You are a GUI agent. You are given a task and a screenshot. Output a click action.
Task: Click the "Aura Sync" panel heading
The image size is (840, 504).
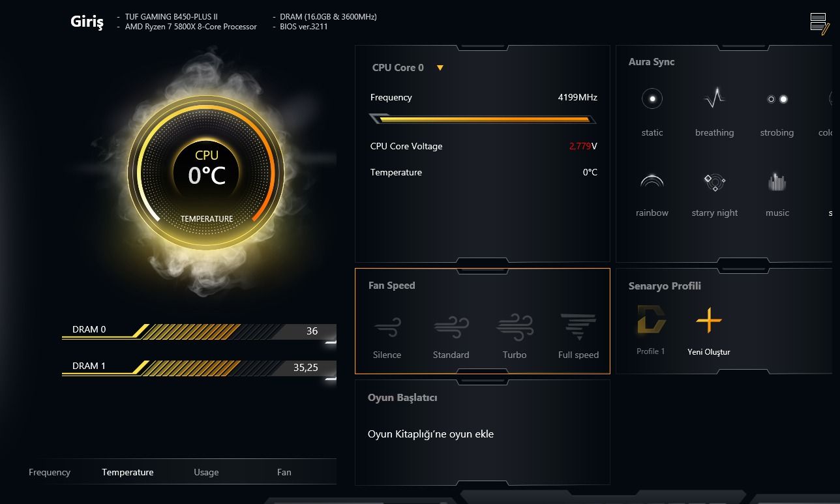652,62
